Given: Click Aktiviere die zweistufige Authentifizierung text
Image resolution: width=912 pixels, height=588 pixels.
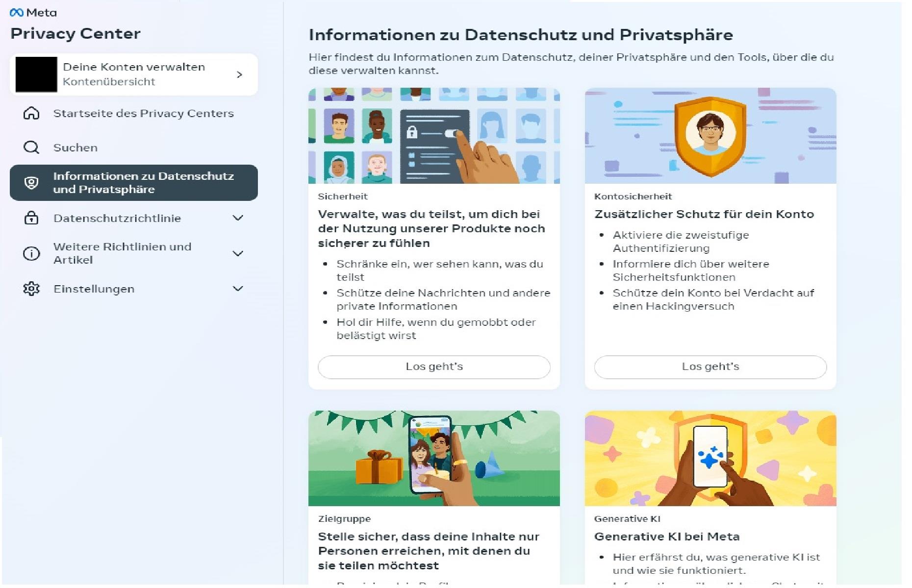Looking at the screenshot, I should 681,242.
